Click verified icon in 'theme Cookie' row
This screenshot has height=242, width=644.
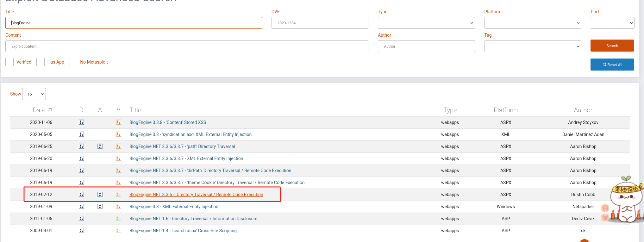click(119, 183)
